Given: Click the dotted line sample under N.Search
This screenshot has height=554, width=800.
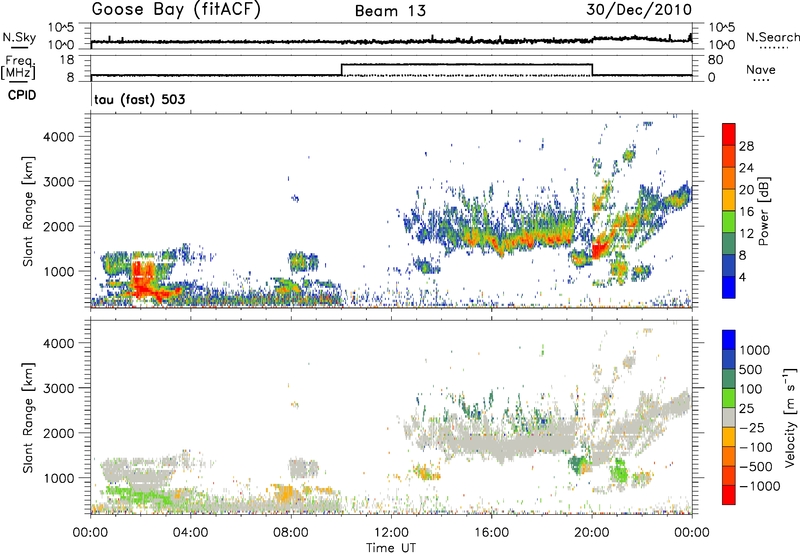Looking at the screenshot, I should [x=773, y=48].
